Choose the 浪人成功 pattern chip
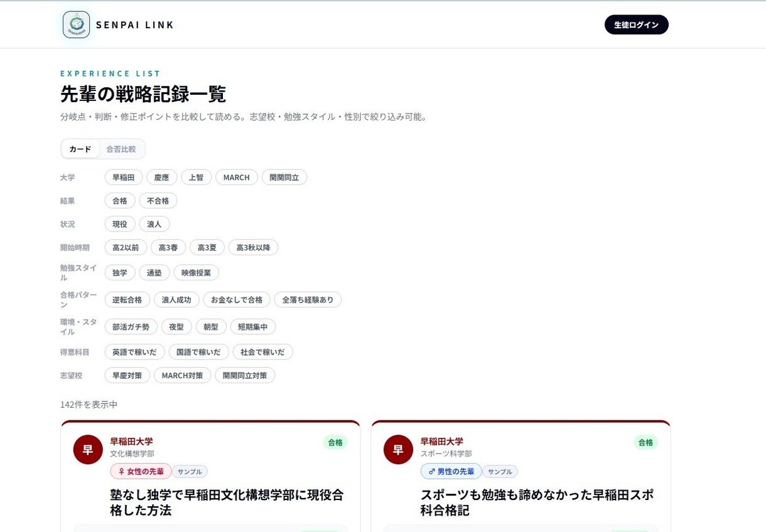Viewport: 766px width, 532px height. [176, 299]
